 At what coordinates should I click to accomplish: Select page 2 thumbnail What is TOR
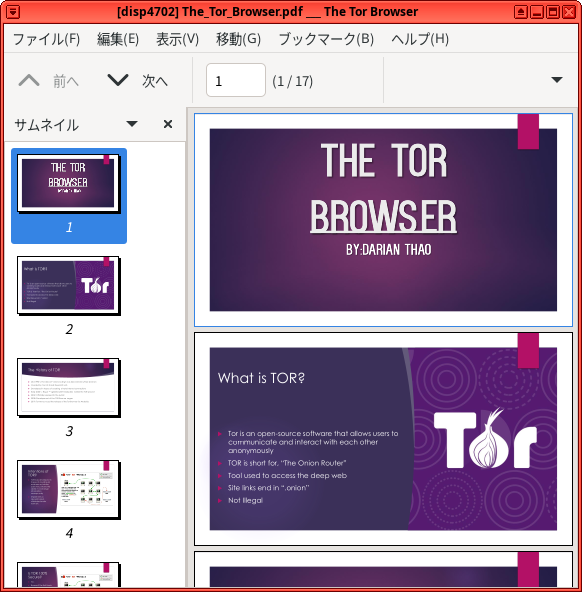69,285
